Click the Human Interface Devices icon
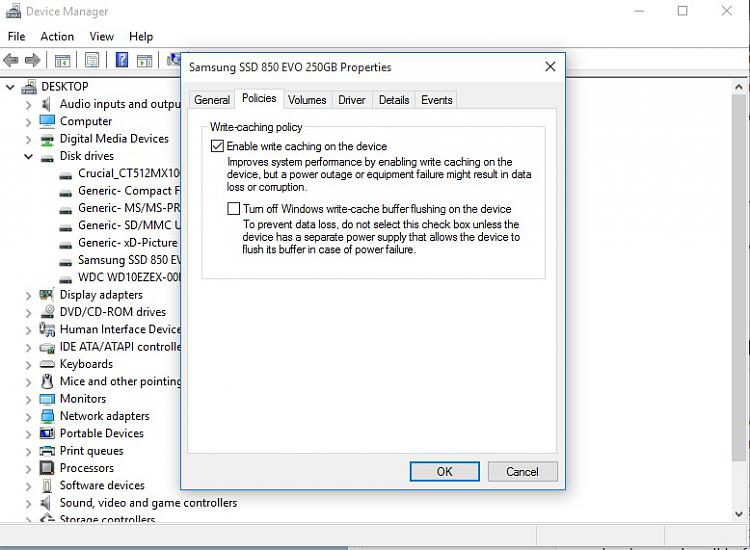Viewport: 750px width, 550px height. click(47, 330)
